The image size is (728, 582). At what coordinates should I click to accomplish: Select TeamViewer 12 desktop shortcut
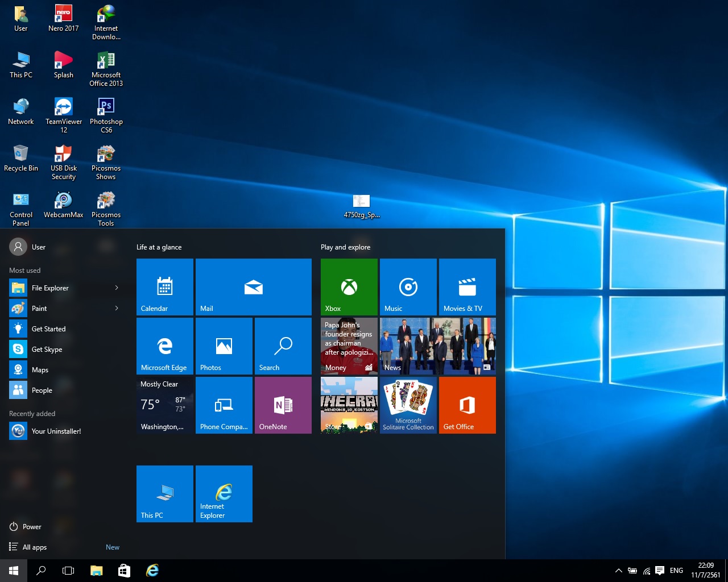point(64,116)
